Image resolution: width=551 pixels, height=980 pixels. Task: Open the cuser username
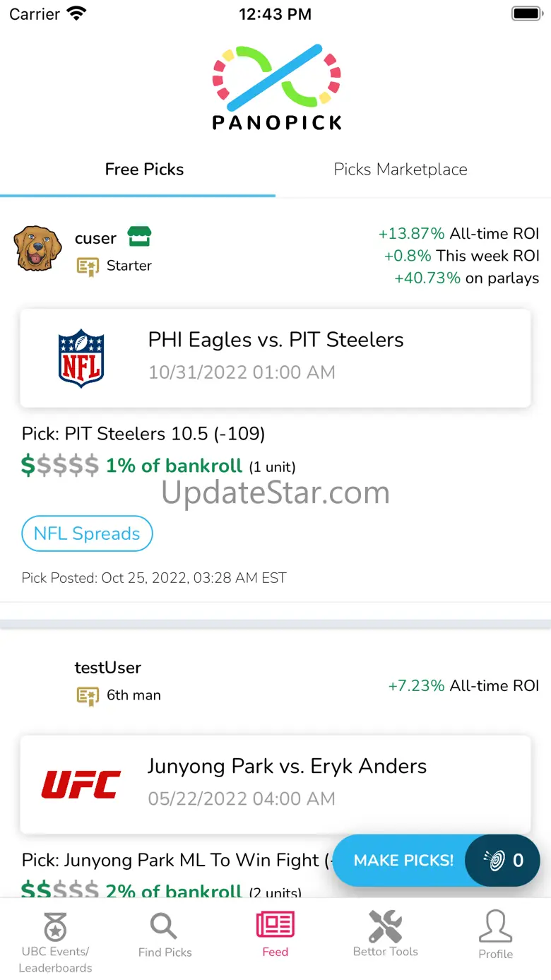[x=95, y=239]
